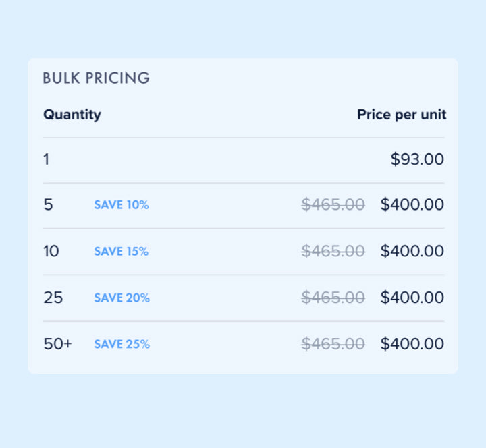Click the SAVE 25% label
The image size is (486, 448).
(122, 344)
